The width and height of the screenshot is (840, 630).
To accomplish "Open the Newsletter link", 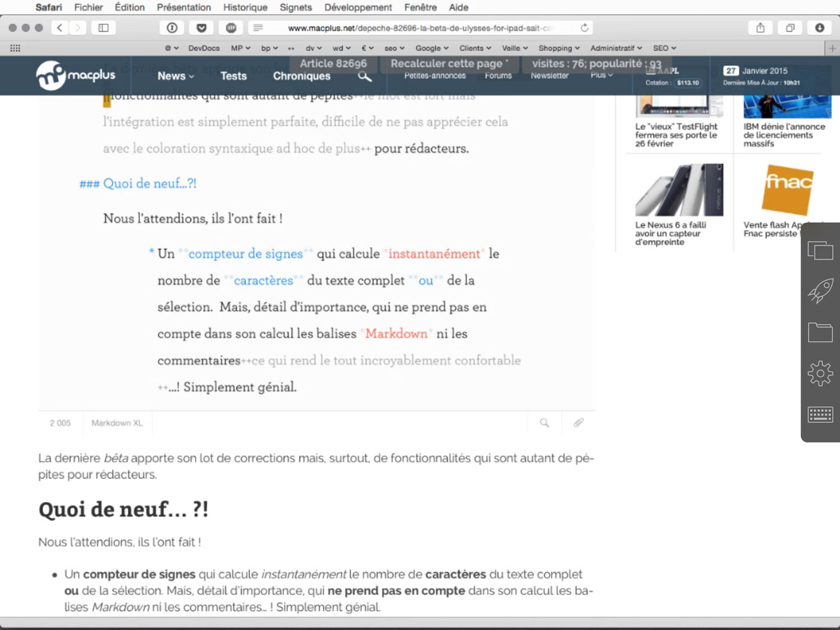I will 549,75.
